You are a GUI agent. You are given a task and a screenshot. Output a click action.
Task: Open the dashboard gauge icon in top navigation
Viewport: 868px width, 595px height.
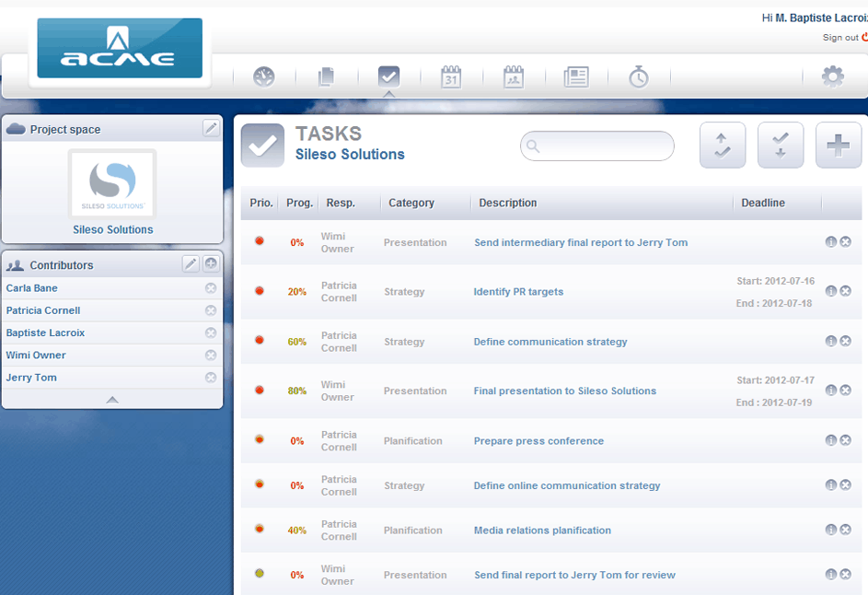point(264,77)
